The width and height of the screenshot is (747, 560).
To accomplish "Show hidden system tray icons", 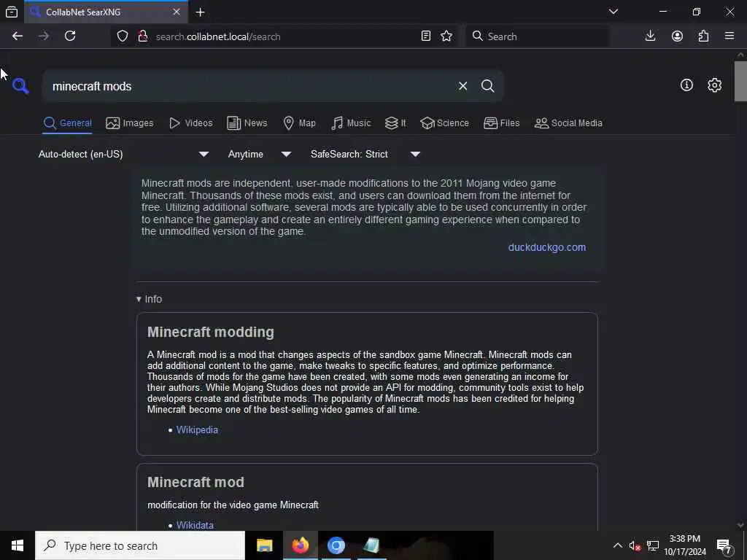I will (x=617, y=545).
